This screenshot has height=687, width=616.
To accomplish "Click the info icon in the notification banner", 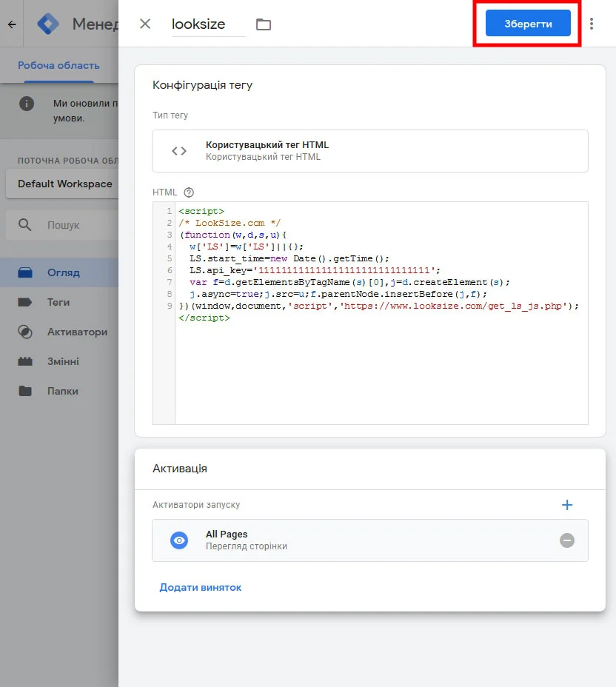I will click(x=27, y=104).
